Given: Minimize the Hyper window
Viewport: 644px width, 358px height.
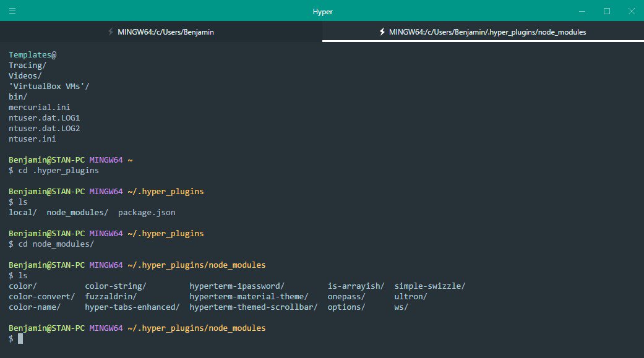Looking at the screenshot, I should pyautogui.click(x=582, y=11).
